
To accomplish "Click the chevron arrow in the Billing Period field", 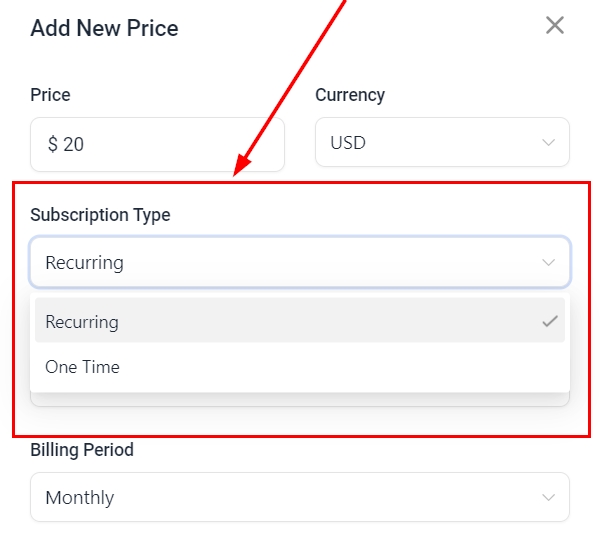I will coord(548,497).
